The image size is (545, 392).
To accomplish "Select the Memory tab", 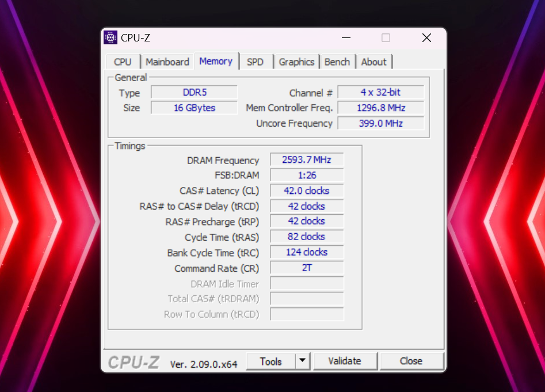I will [x=216, y=61].
